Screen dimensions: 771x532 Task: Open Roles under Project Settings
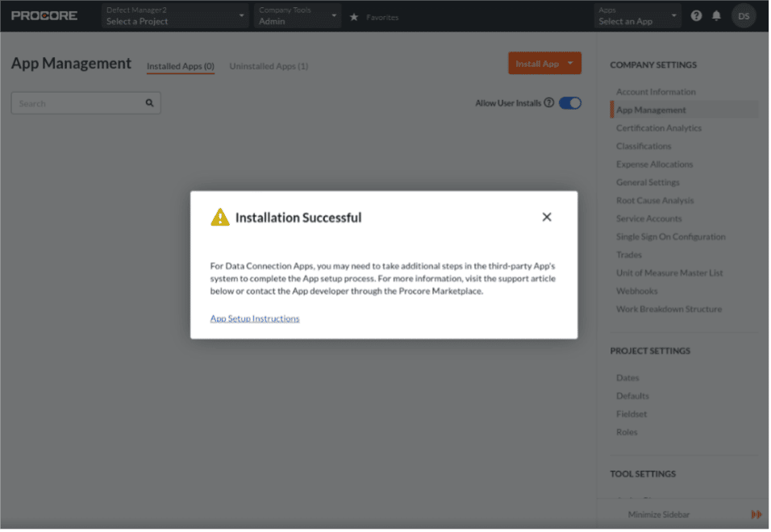tap(627, 434)
